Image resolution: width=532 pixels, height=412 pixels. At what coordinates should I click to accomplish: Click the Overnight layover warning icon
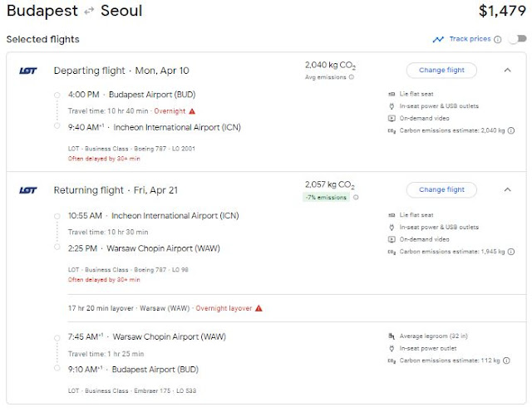pos(259,308)
